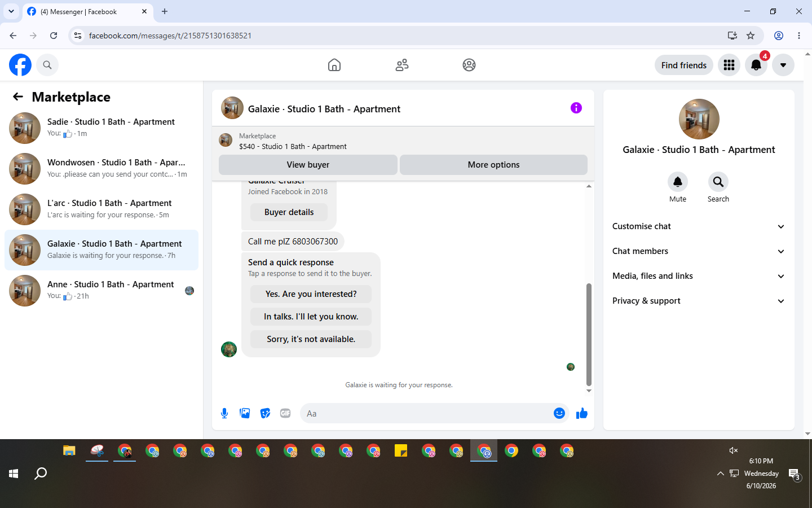Open the taskbar clock showing 6:10 PM
812x508 pixels.
click(x=761, y=474)
